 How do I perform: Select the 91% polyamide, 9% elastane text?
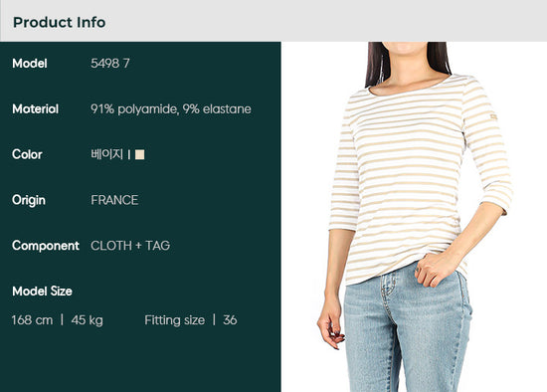click(171, 109)
